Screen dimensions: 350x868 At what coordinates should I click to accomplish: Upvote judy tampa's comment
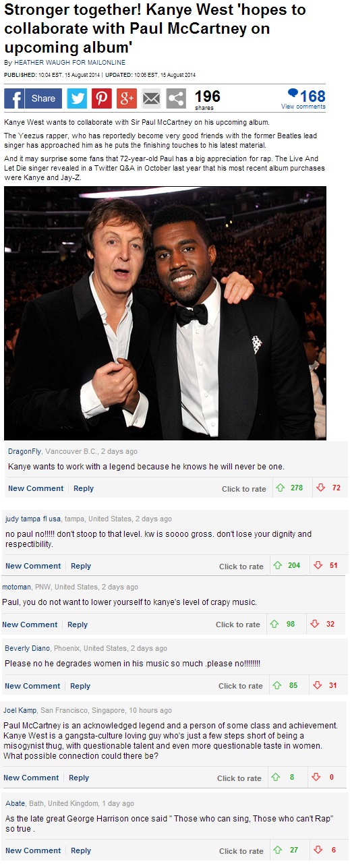(277, 565)
